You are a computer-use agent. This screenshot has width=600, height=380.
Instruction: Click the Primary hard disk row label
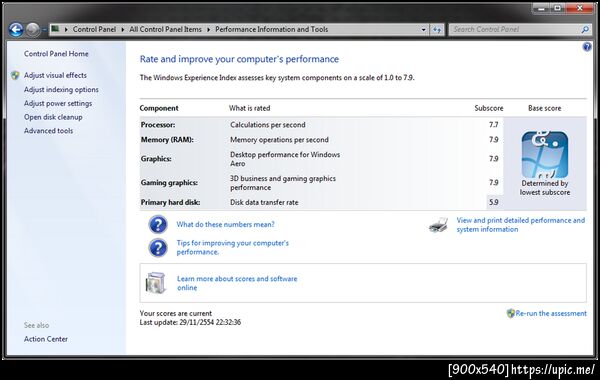(170, 202)
